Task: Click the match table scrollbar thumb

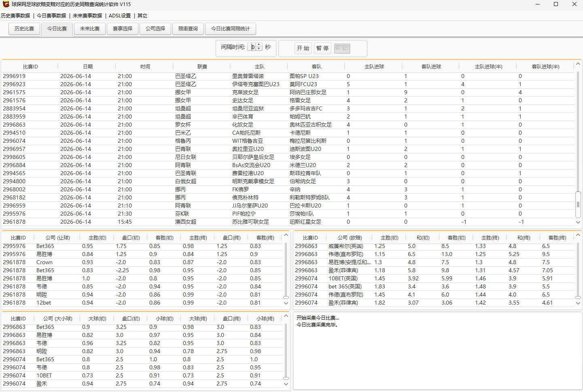Action: [578, 205]
